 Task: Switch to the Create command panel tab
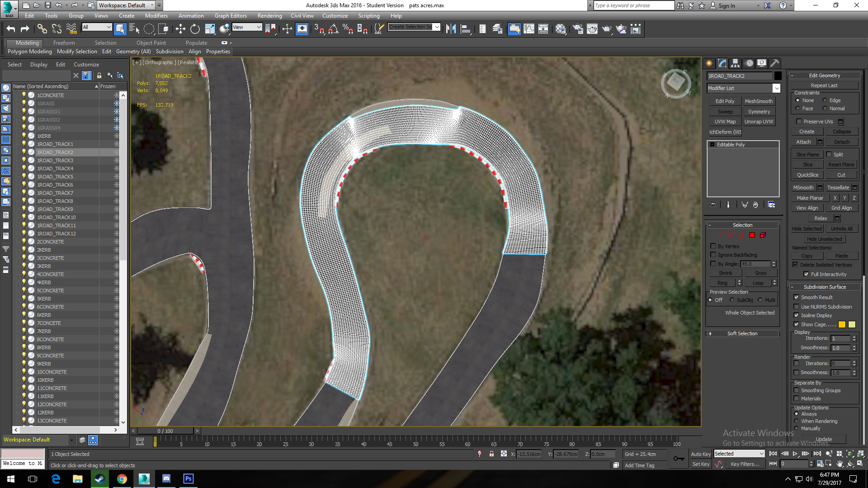pos(709,63)
